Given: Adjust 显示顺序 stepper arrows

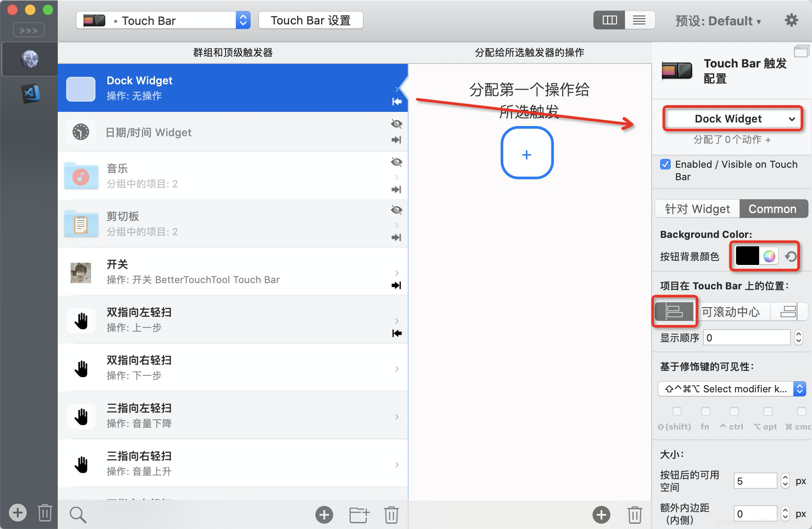Looking at the screenshot, I should point(799,338).
